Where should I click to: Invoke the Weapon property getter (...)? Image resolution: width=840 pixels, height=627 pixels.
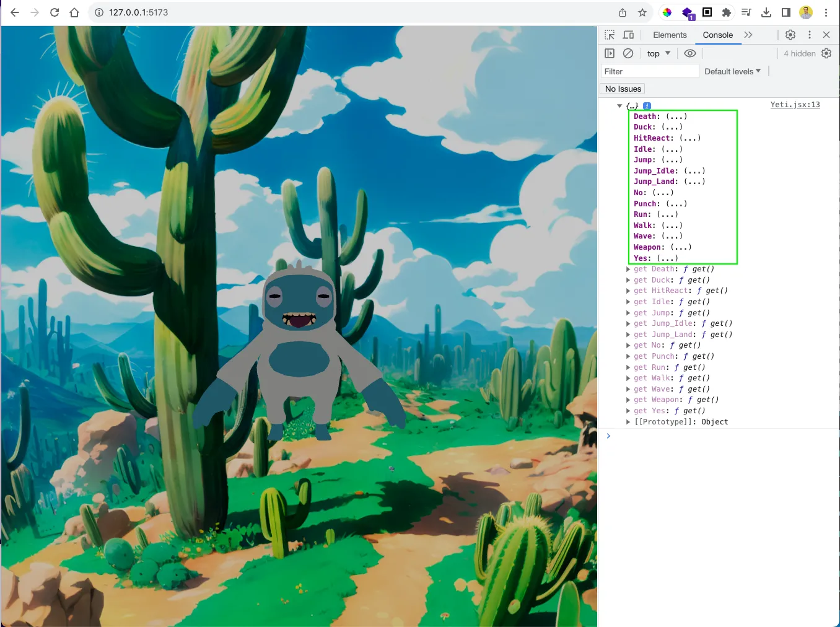[681, 247]
